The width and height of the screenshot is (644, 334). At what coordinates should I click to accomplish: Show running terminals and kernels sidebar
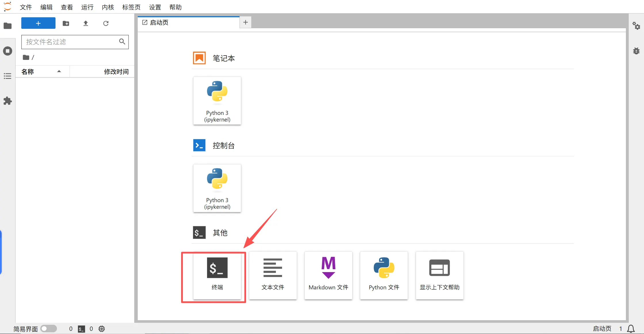tap(7, 51)
